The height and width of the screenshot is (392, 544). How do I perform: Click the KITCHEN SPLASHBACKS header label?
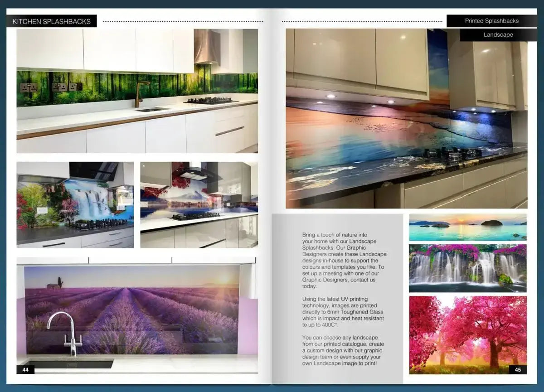tap(51, 21)
